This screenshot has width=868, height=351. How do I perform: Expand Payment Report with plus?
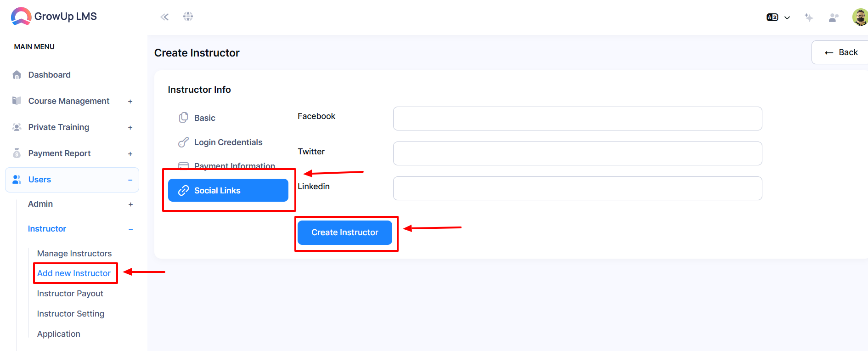(130, 154)
